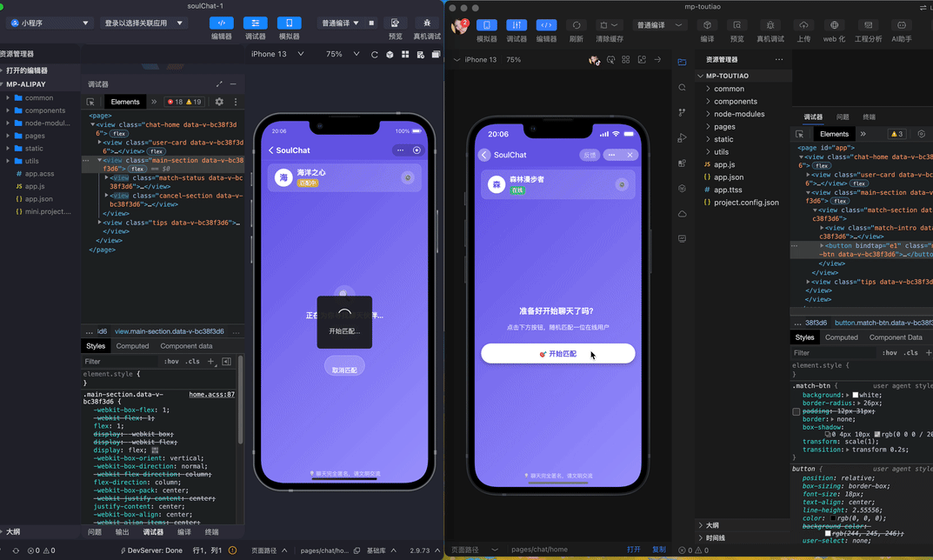This screenshot has width=933, height=560.
Task: Click the 编辑器 editor icon in left IDE
Action: tap(222, 23)
